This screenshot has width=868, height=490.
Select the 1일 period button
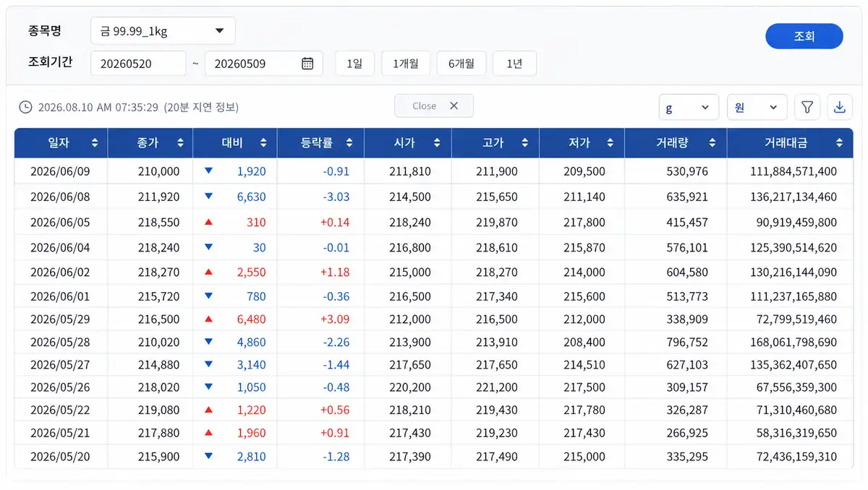coord(354,64)
